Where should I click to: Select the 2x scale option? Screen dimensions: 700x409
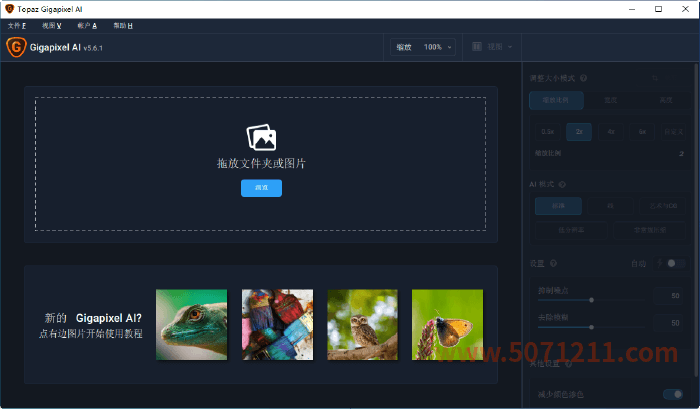click(579, 131)
